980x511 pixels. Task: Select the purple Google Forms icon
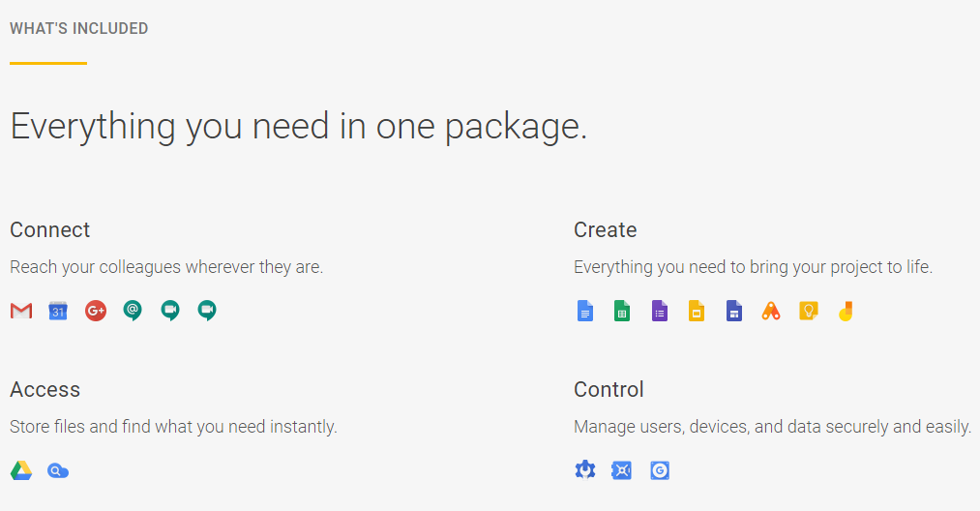coord(660,311)
